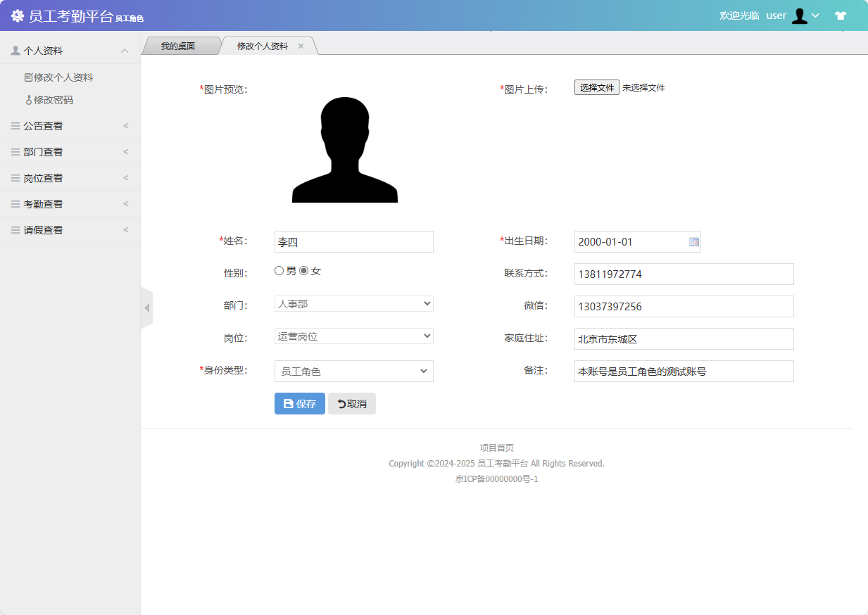This screenshot has height=615, width=868.
Task: Click the gear logo beside 员工考勤平台
Action: tap(17, 15)
